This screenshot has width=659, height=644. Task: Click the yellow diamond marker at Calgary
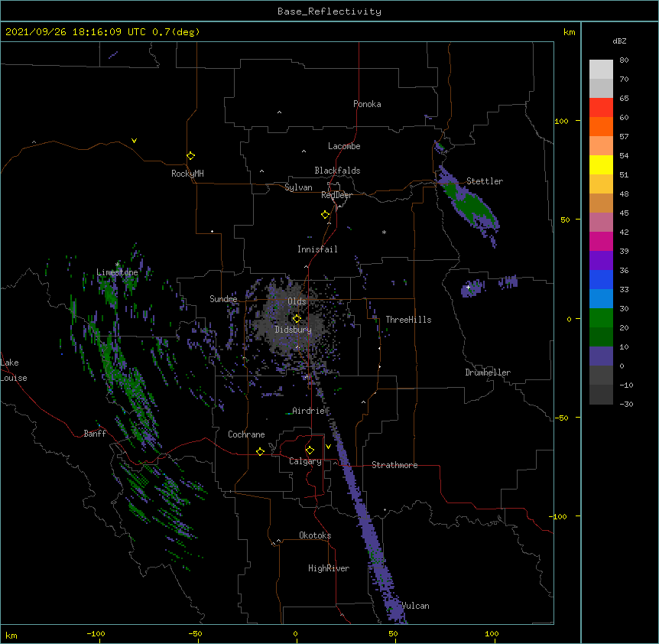(310, 450)
